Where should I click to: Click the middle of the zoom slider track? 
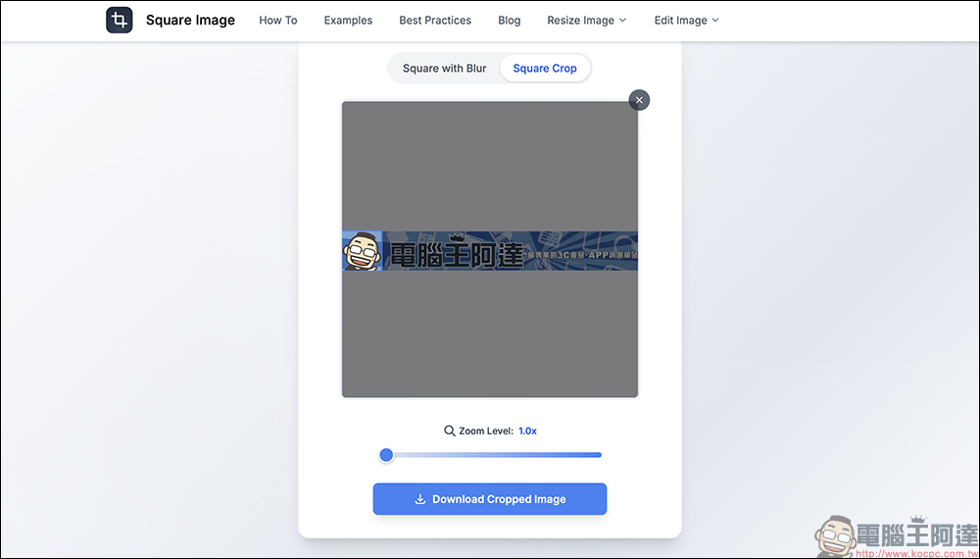click(490, 455)
